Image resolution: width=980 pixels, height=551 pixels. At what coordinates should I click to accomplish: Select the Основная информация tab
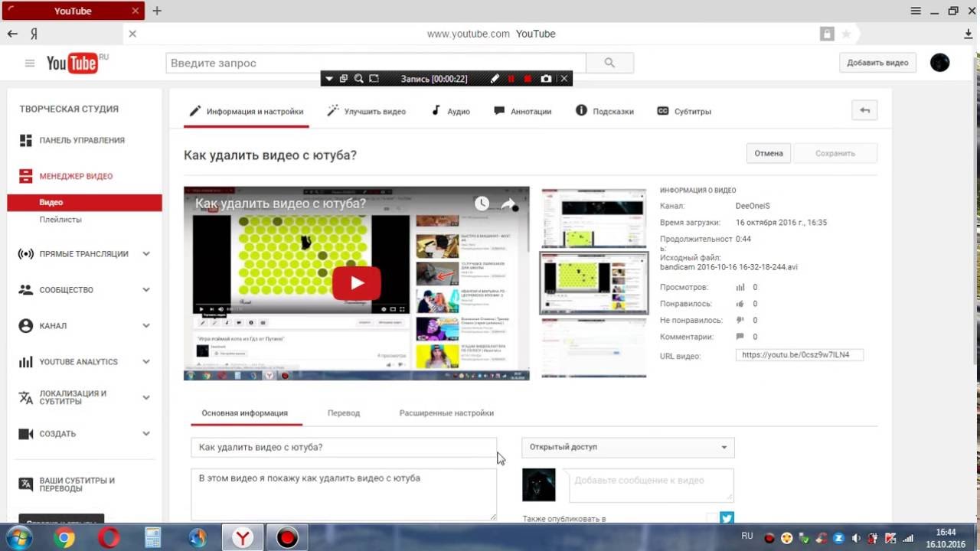point(245,413)
